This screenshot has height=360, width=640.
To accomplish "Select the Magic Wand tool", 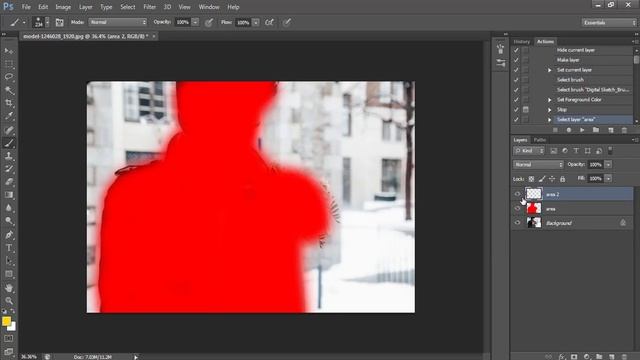I will (x=9, y=90).
